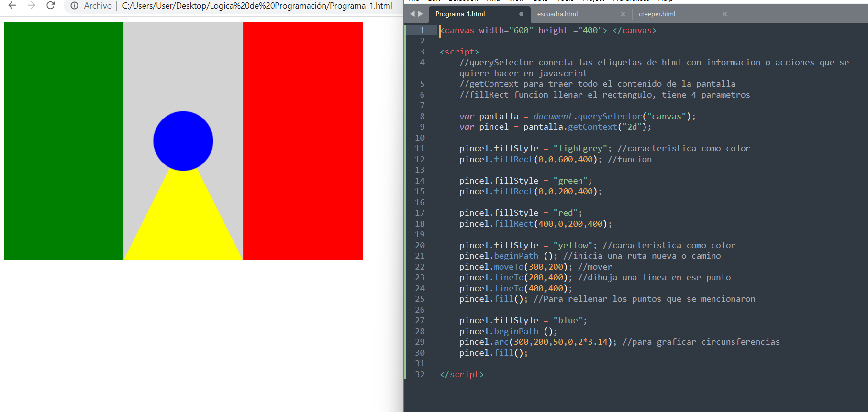Switch to the escuadra.html tab

(557, 14)
